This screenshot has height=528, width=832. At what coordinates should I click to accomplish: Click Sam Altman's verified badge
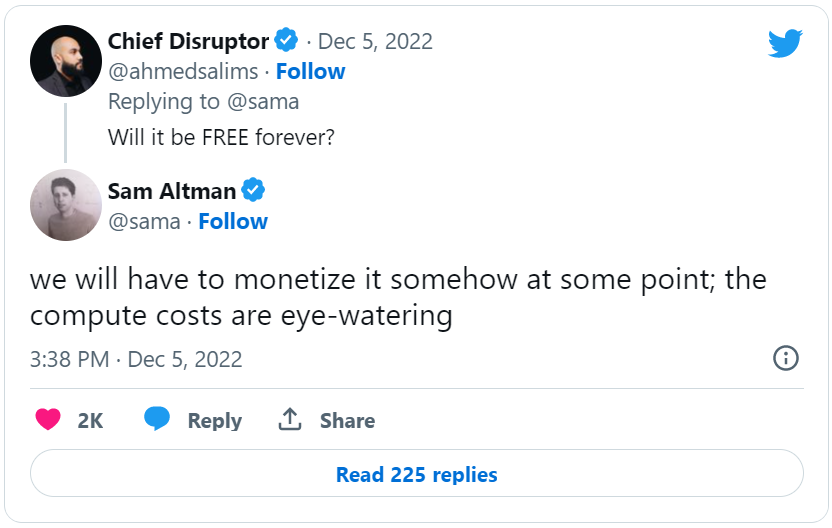tap(254, 190)
